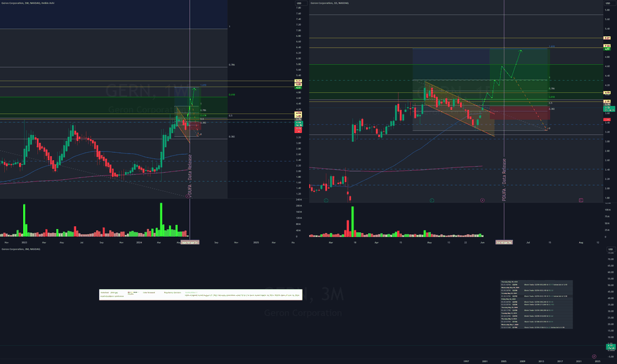The width and height of the screenshot is (617, 364).
Task: Click purple event marker at weekly chart bottom
Action: point(187,196)
